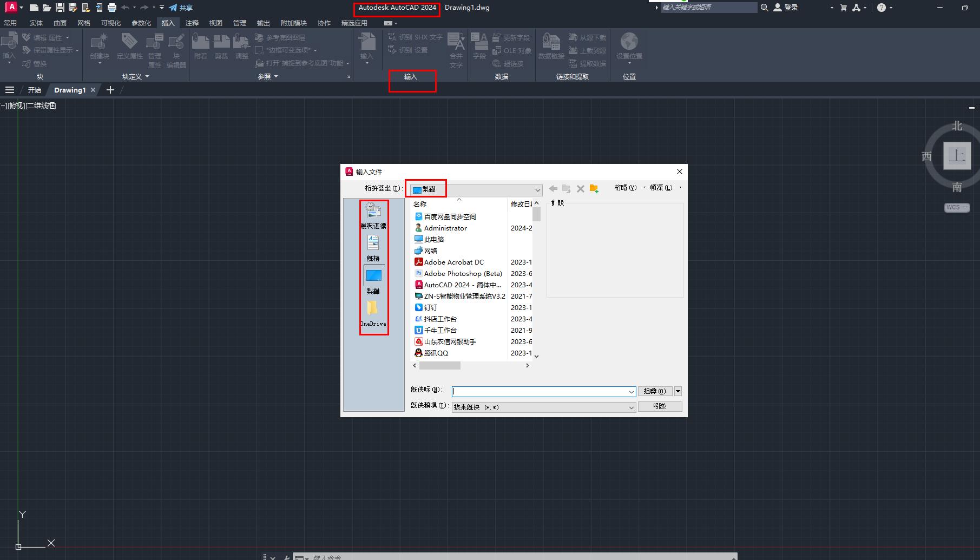Click the Redo arrow icon

pyautogui.click(x=144, y=8)
